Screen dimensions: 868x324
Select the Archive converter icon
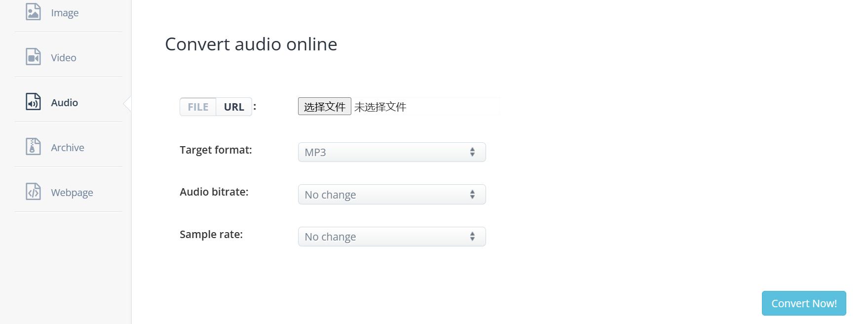pyautogui.click(x=32, y=147)
